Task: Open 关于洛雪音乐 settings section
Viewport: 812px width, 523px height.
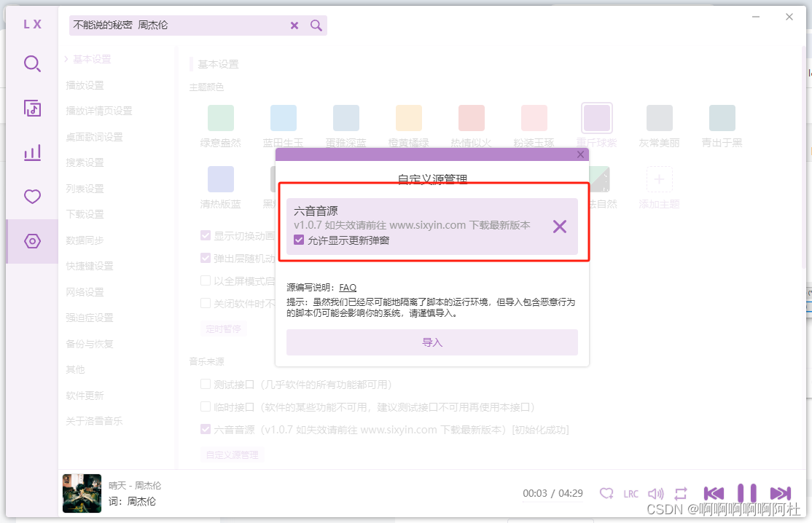Action: pos(94,420)
